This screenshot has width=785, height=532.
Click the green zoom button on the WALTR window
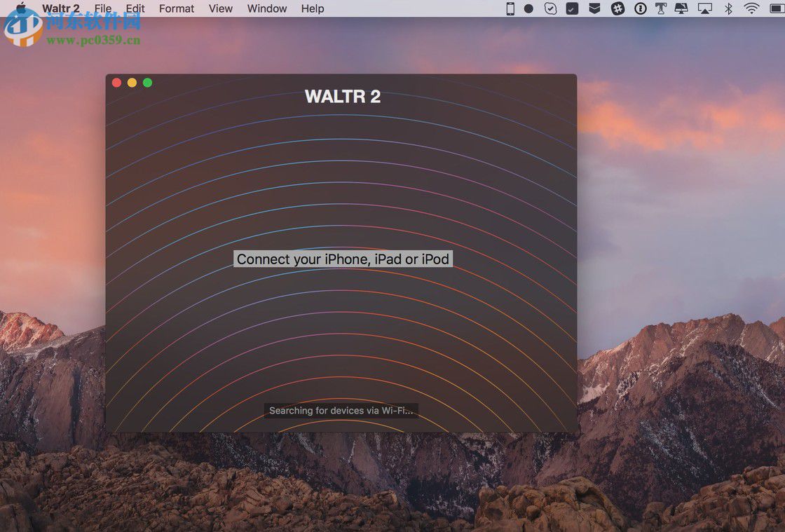147,82
